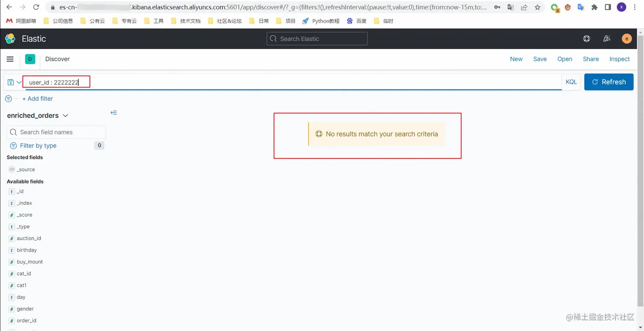Click Inspect in the Discover menu
The image size is (644, 331).
coord(619,59)
